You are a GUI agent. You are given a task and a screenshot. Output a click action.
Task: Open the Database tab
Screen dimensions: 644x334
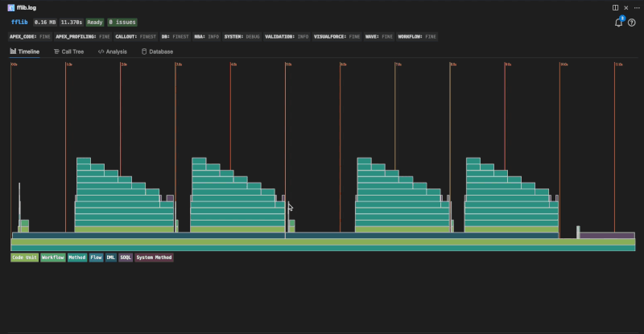[x=157, y=52]
